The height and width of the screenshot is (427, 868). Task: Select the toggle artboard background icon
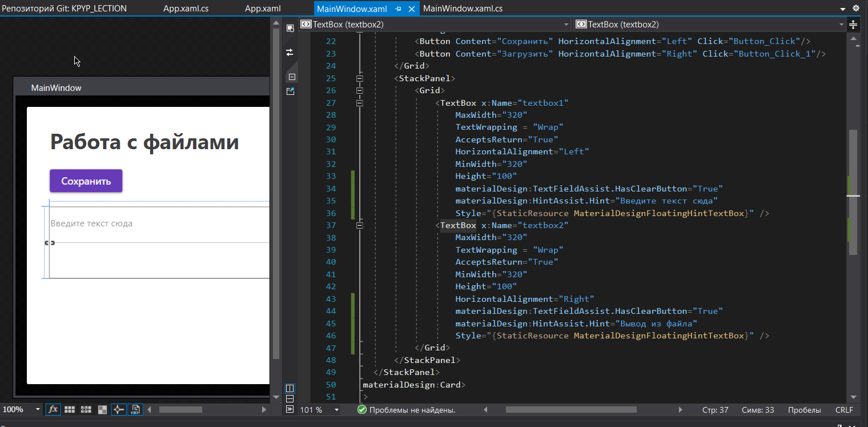pyautogui.click(x=101, y=409)
